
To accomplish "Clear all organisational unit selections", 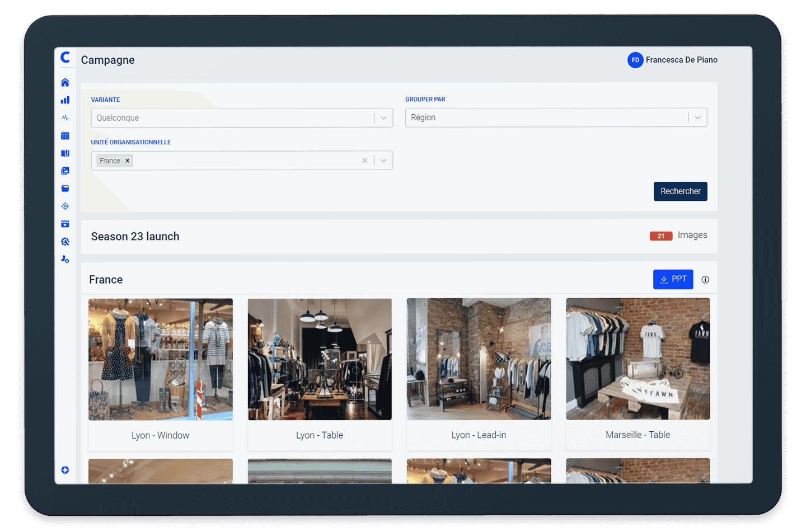I will [x=365, y=161].
